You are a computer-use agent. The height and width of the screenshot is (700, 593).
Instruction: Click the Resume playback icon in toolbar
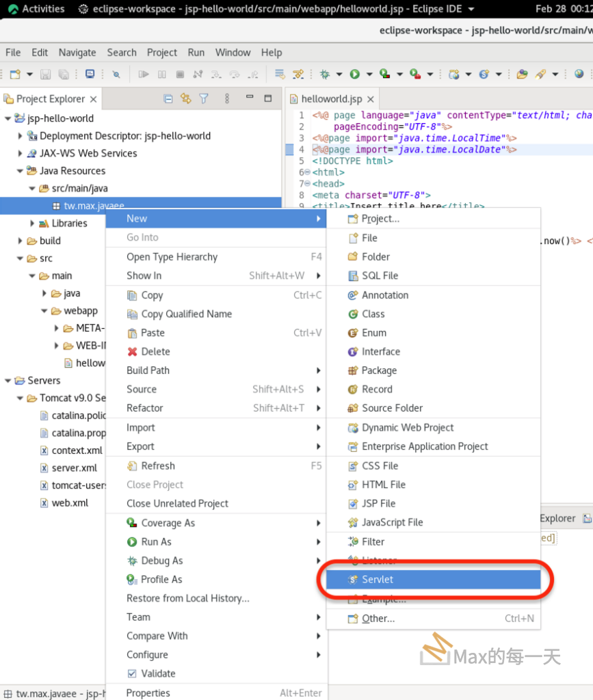[144, 74]
